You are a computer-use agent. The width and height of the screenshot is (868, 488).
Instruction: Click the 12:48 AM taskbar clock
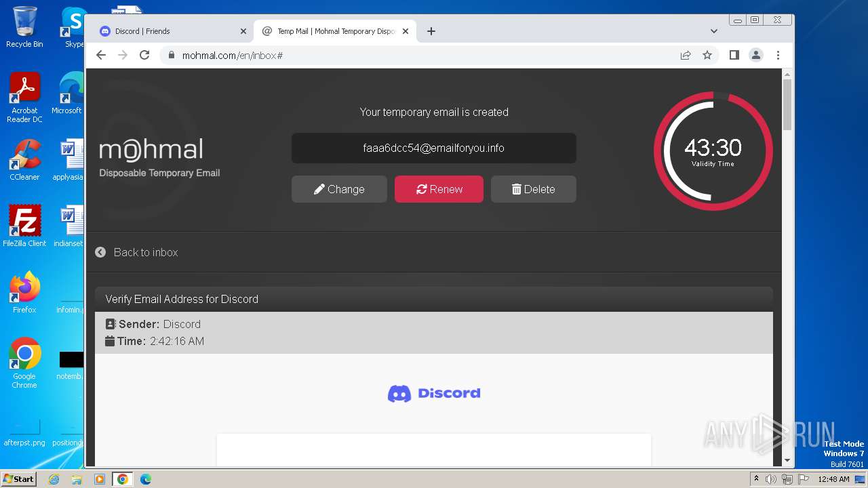pyautogui.click(x=833, y=479)
